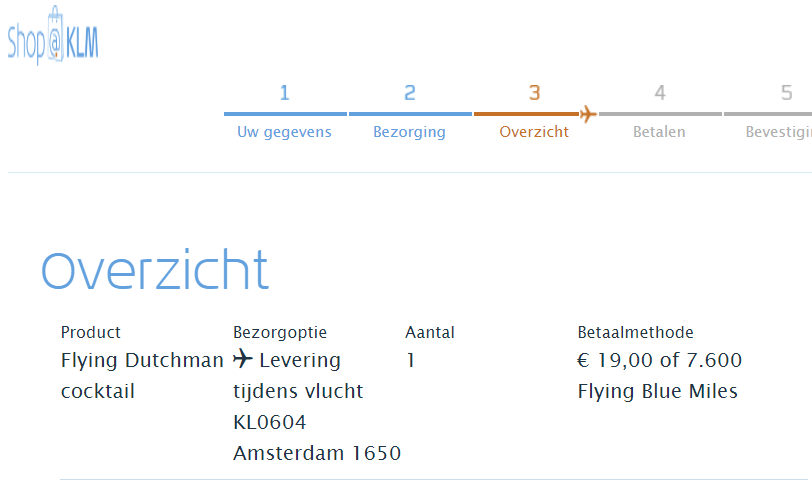Open the Betalen step
812x499 pixels.
659,132
